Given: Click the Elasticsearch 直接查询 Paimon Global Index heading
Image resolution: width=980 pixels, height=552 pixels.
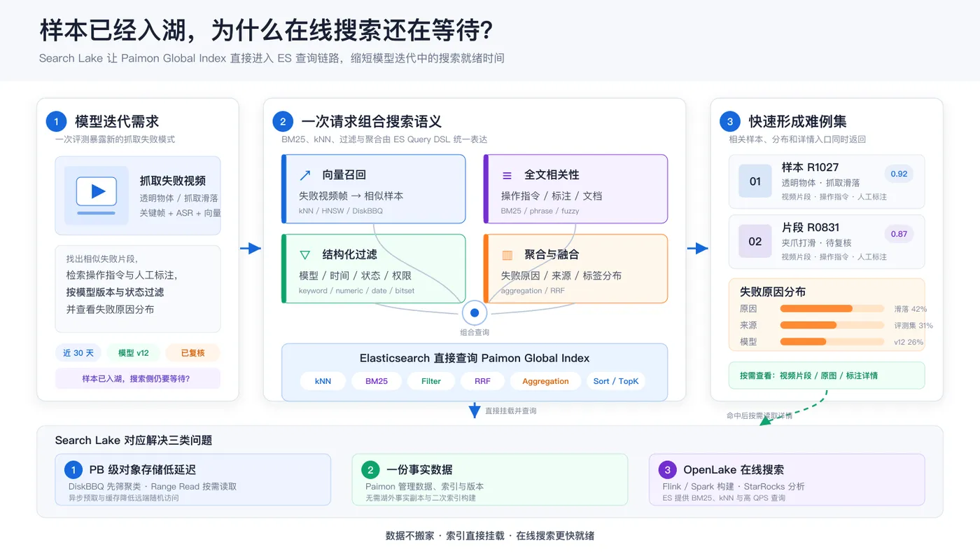Looking at the screenshot, I should [x=475, y=358].
